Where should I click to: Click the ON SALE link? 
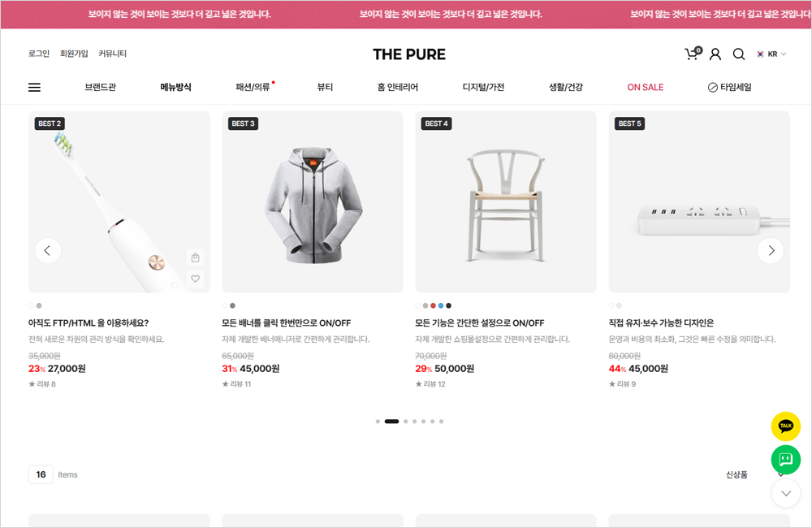click(645, 87)
